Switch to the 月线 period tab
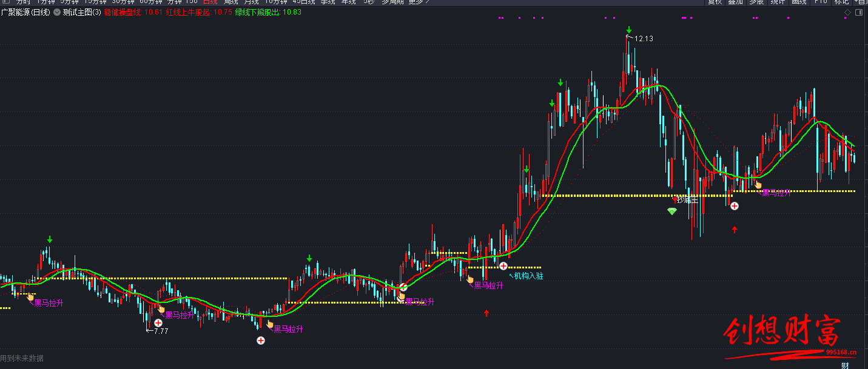Screen dimensions: 868x369 pyautogui.click(x=251, y=2)
